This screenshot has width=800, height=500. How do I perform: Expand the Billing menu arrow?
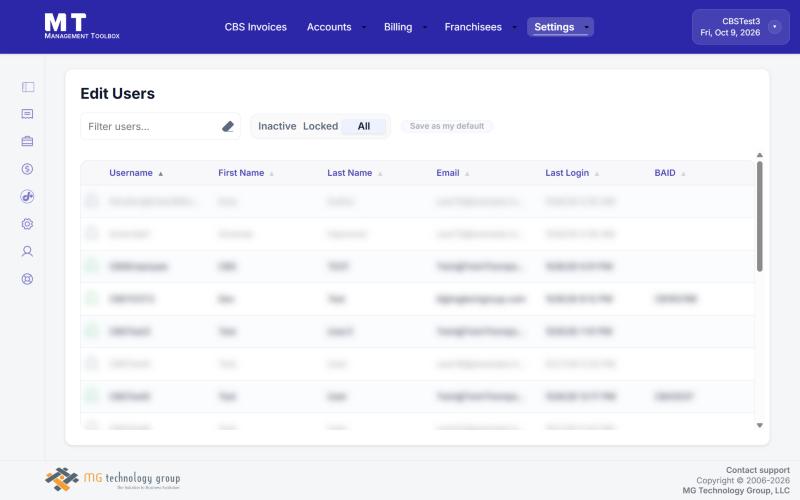click(x=424, y=27)
